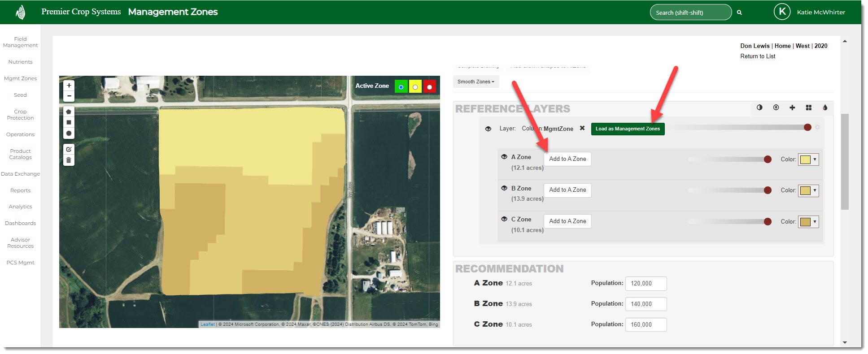Click the Return to List link
868x354 pixels.
pos(757,56)
